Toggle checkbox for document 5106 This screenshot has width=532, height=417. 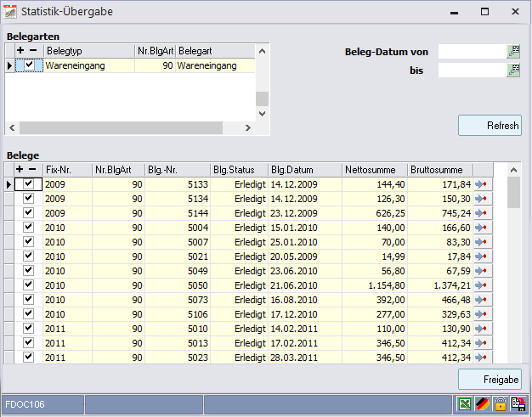pyautogui.click(x=29, y=314)
